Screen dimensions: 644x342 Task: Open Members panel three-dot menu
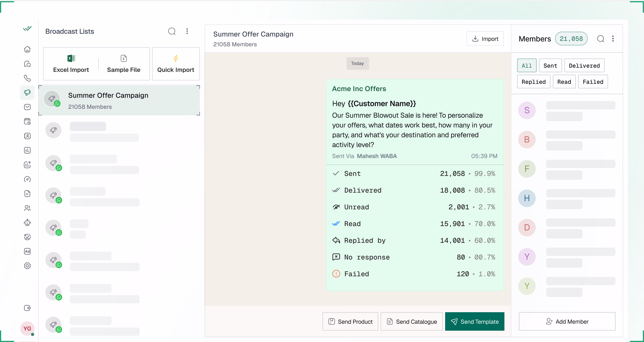click(x=613, y=39)
